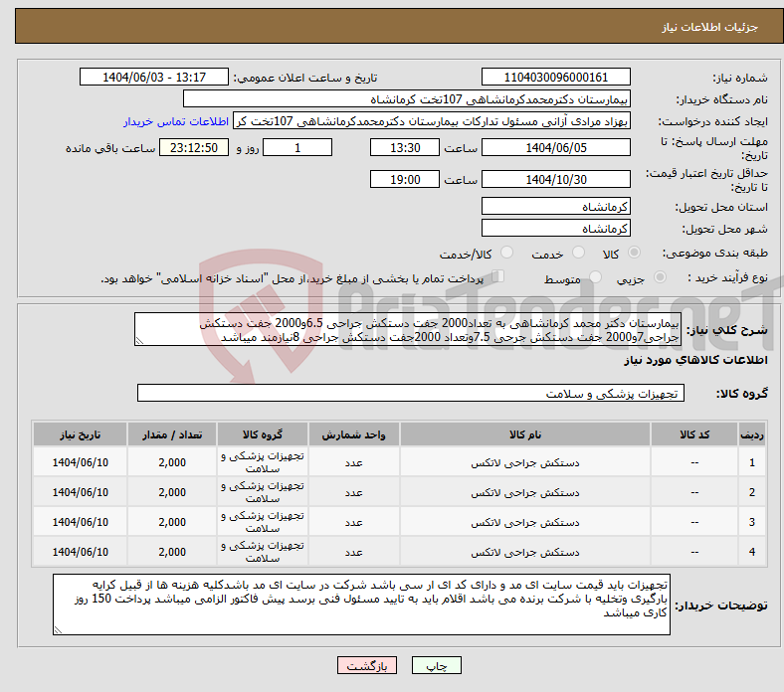Image resolution: width=784 pixels, height=692 pixels.
Task: Click the price validity date field 1404/10/30
Action: [x=555, y=179]
